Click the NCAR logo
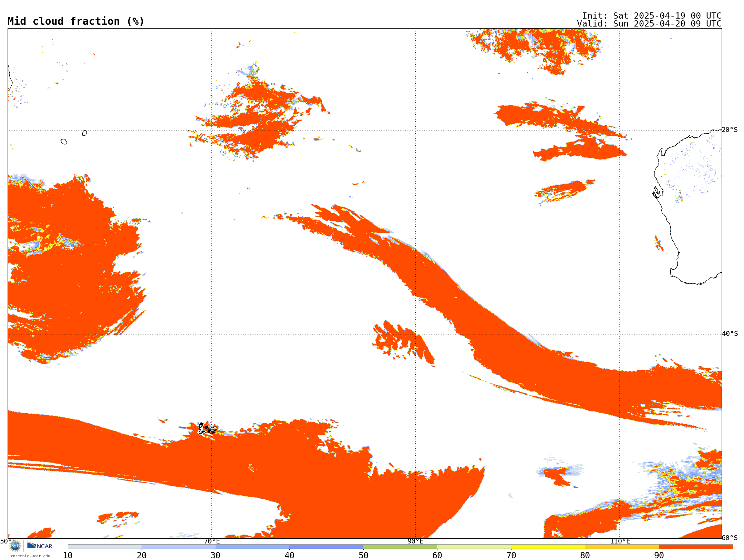This screenshot has width=744, height=560. click(x=40, y=546)
